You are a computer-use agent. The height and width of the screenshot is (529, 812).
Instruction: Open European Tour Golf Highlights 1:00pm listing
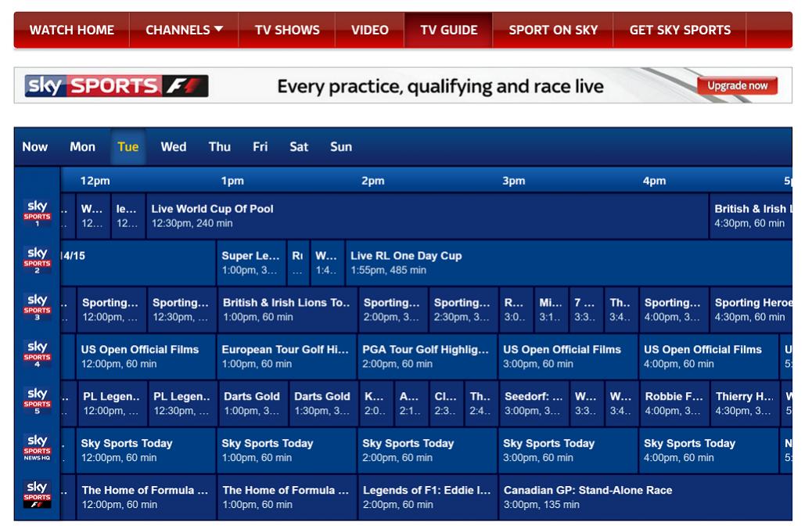pyautogui.click(x=287, y=357)
